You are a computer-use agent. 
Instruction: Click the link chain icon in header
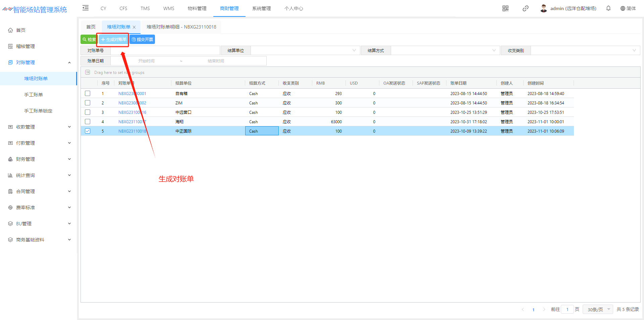pos(525,8)
